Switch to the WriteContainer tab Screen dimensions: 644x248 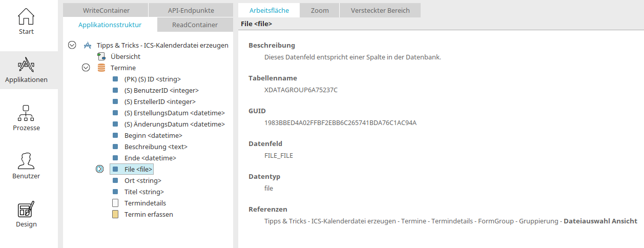[106, 10]
